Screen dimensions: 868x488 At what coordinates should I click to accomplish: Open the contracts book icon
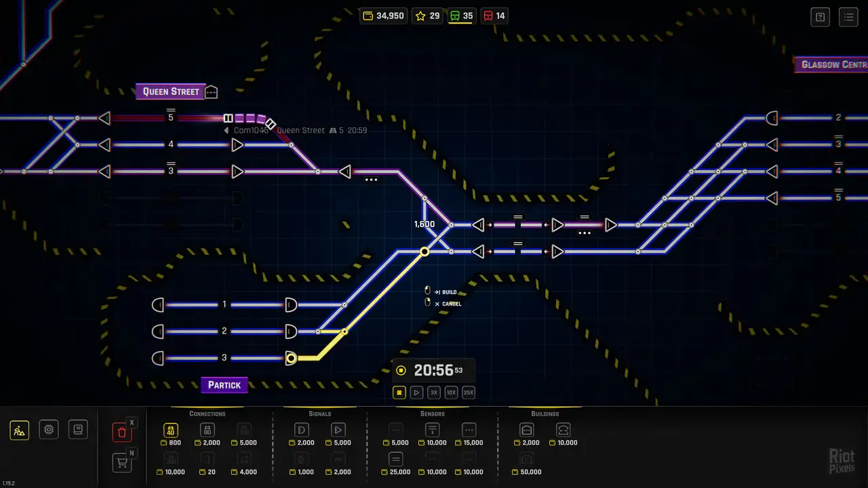[78, 430]
